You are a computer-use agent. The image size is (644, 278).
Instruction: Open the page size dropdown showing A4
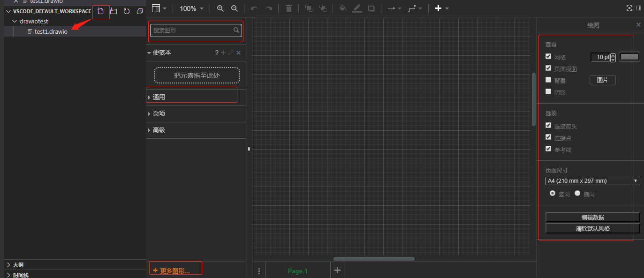(x=636, y=180)
